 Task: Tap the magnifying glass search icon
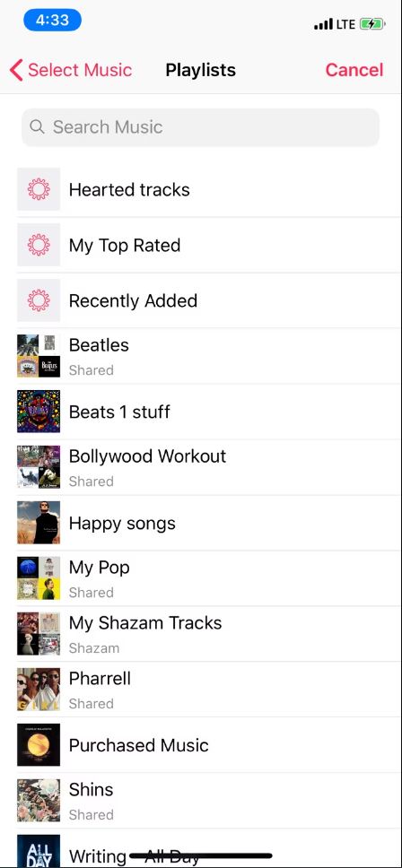pyautogui.click(x=37, y=126)
